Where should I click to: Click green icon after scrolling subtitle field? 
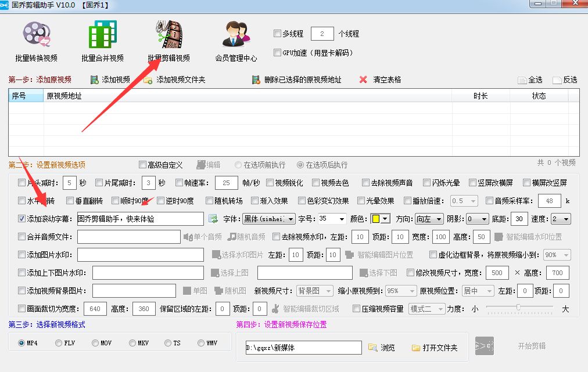click(x=213, y=219)
